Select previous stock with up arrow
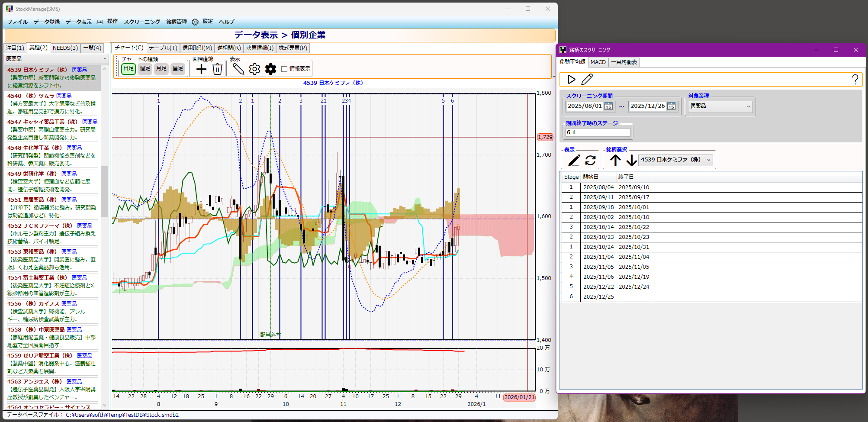868x422 pixels. pos(615,160)
